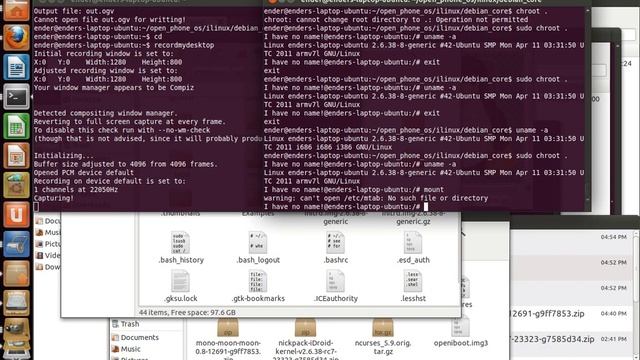
Task: Open the Ubuntu One launcher icon
Action: point(16,214)
